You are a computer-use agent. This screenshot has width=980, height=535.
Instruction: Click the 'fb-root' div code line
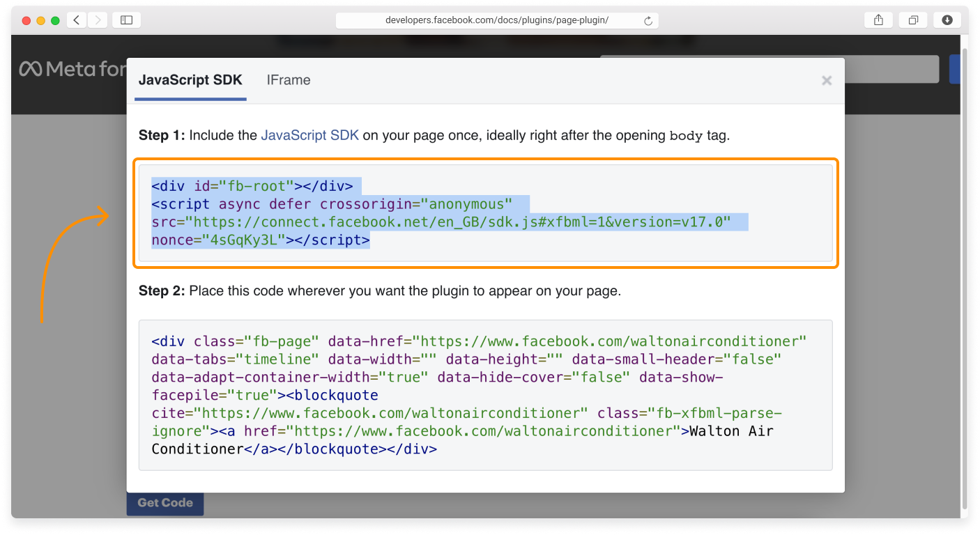[x=252, y=186]
